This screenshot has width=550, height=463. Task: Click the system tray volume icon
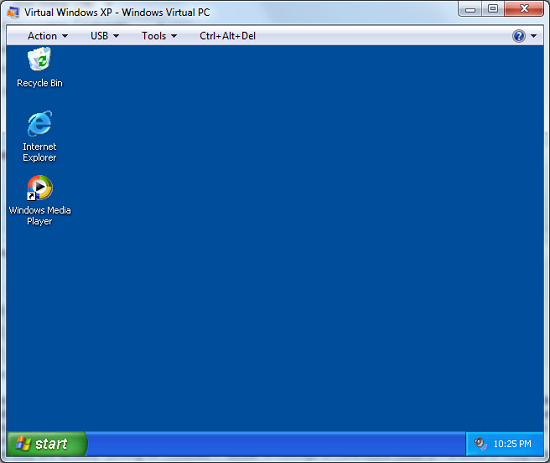(x=480, y=444)
